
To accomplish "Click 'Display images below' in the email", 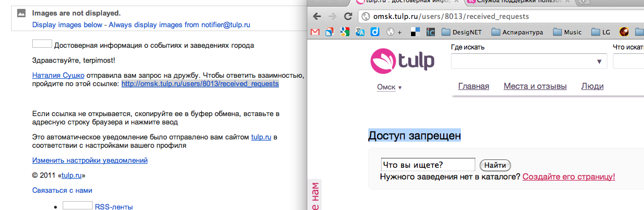I will tap(67, 24).
